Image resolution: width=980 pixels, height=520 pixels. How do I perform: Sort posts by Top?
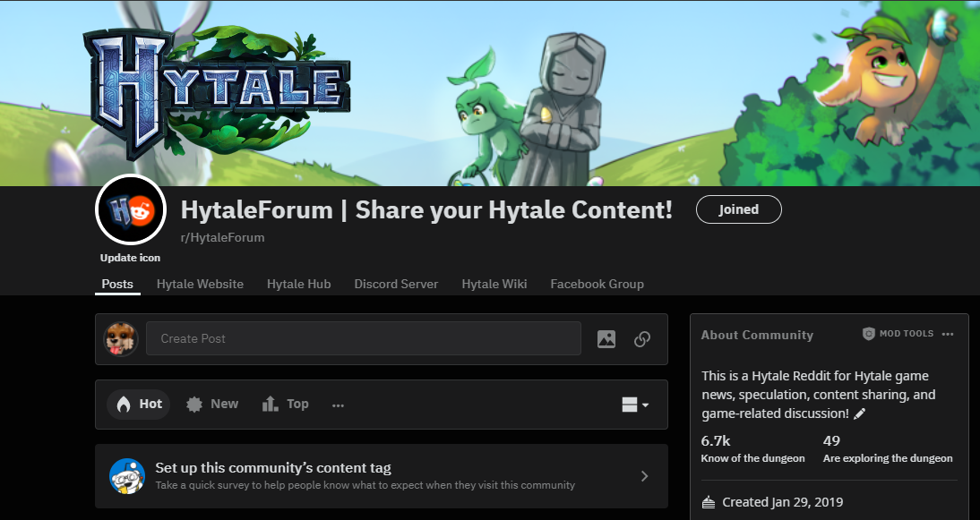pyautogui.click(x=286, y=404)
